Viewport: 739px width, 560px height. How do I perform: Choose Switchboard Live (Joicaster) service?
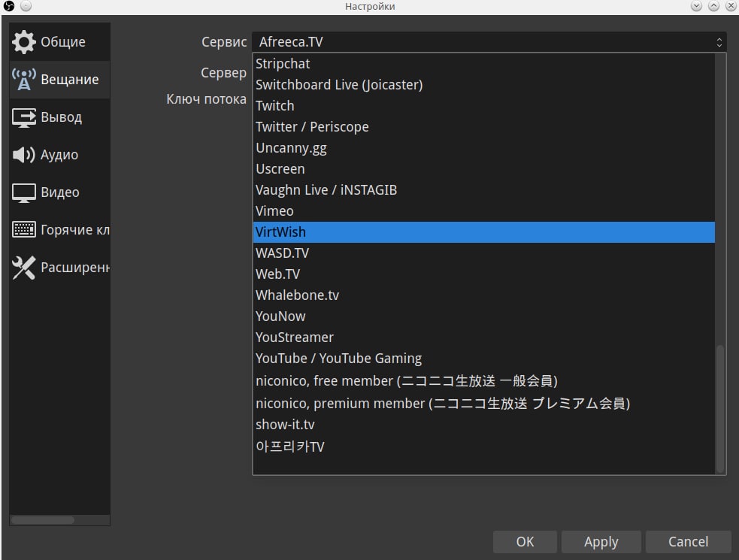click(x=484, y=85)
